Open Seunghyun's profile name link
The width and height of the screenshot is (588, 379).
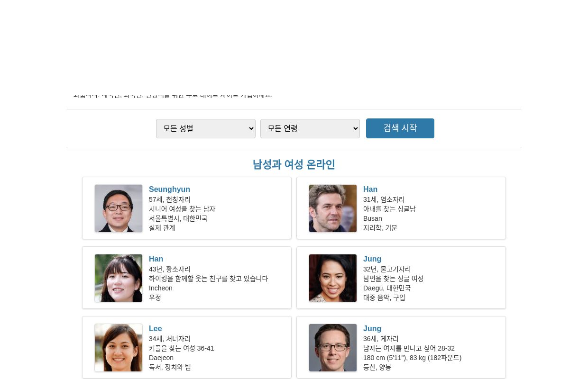169,189
